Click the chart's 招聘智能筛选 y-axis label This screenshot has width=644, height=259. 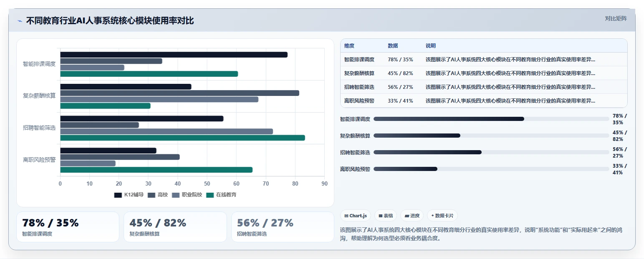(39, 128)
